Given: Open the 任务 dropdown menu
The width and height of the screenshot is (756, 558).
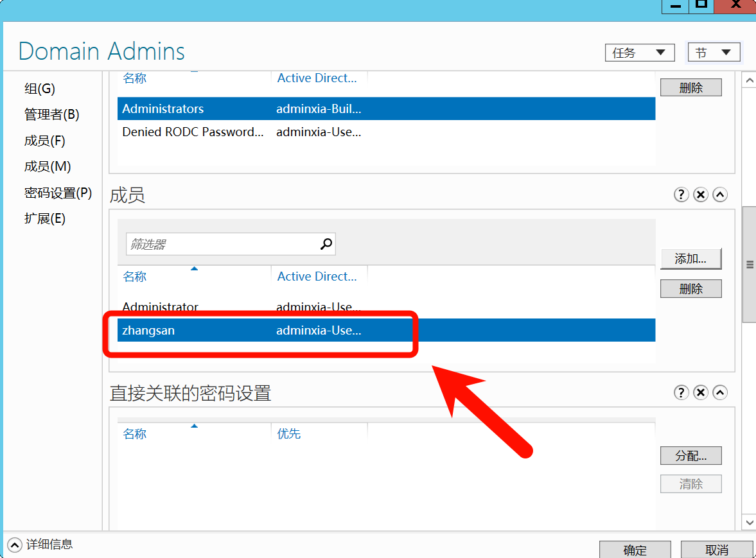Looking at the screenshot, I should coord(640,53).
